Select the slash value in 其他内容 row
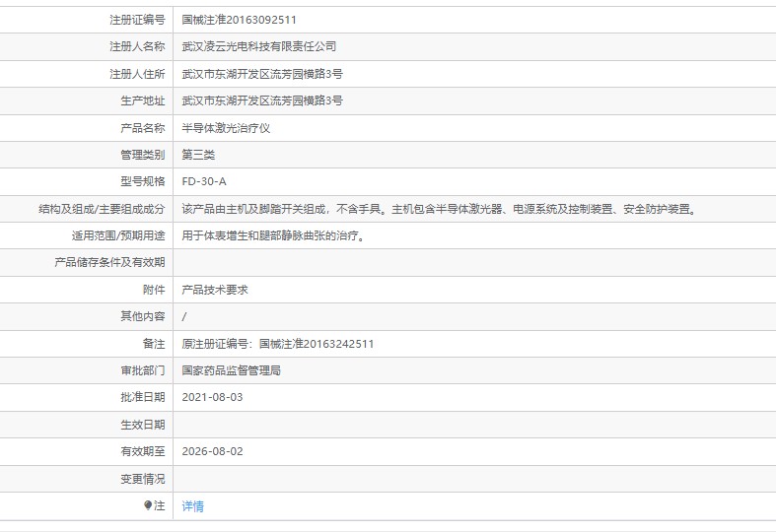776x532 pixels. pos(184,317)
